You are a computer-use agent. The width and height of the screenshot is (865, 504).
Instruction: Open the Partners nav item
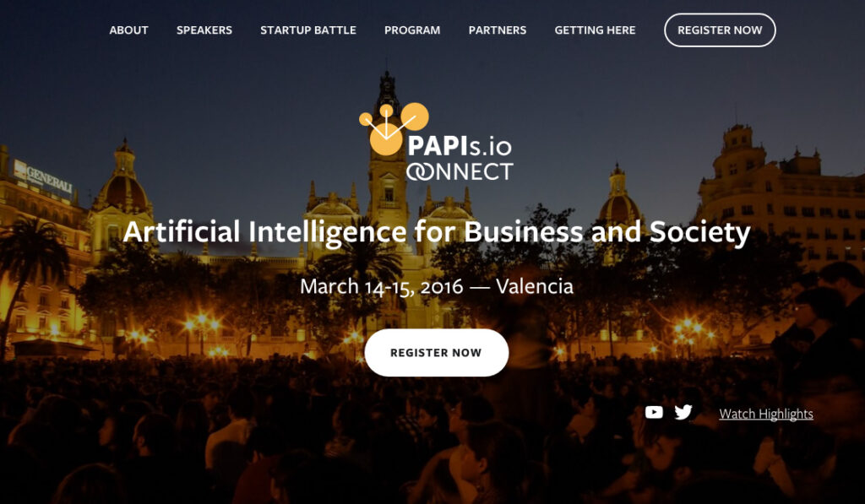(497, 30)
